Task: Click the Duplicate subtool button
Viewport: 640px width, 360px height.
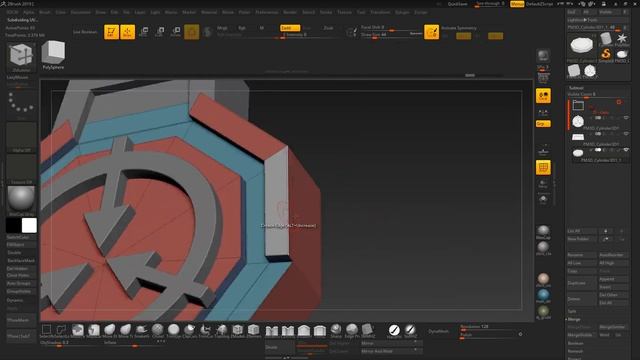Action: (x=581, y=283)
